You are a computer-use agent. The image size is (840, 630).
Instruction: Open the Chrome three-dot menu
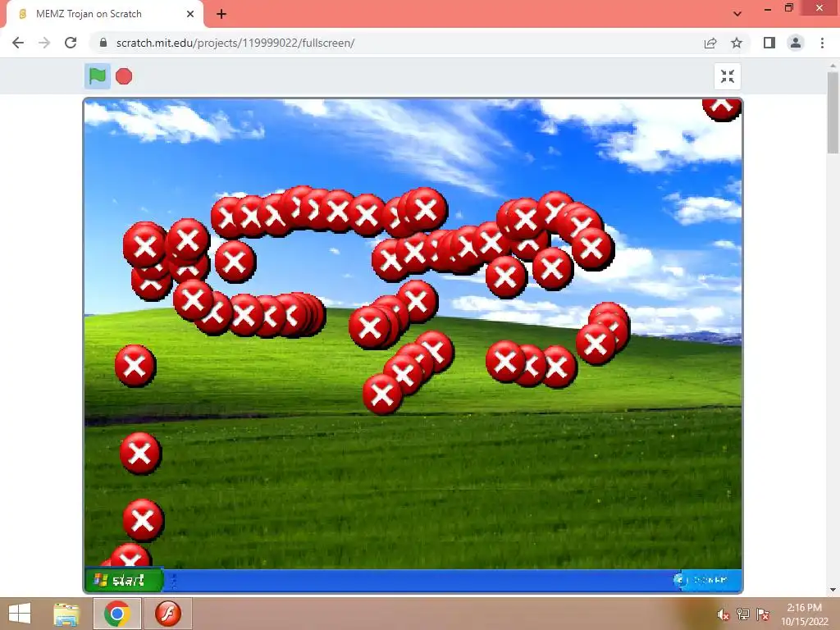(822, 43)
